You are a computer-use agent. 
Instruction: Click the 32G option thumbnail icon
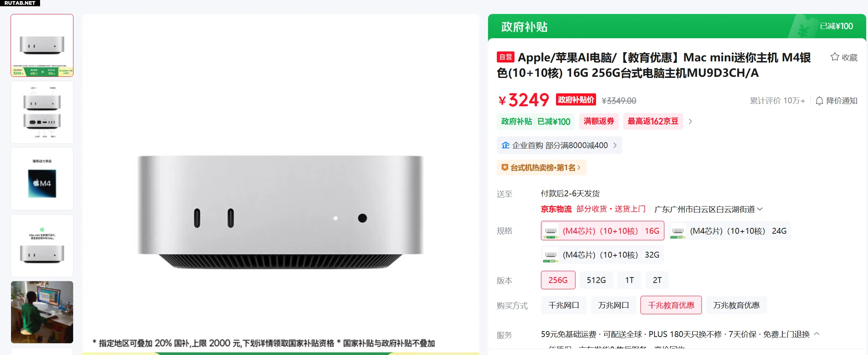550,255
